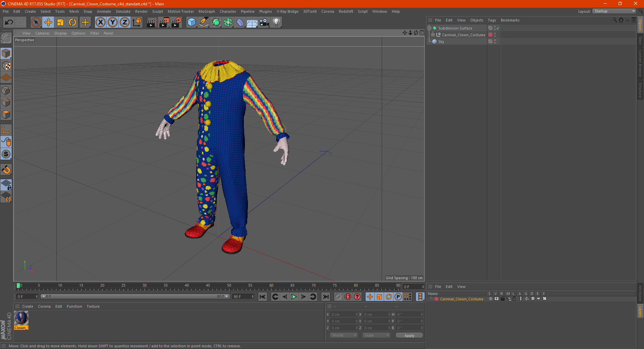This screenshot has width=644, height=349.
Task: Open the World coordinate dropdown
Action: tap(344, 335)
